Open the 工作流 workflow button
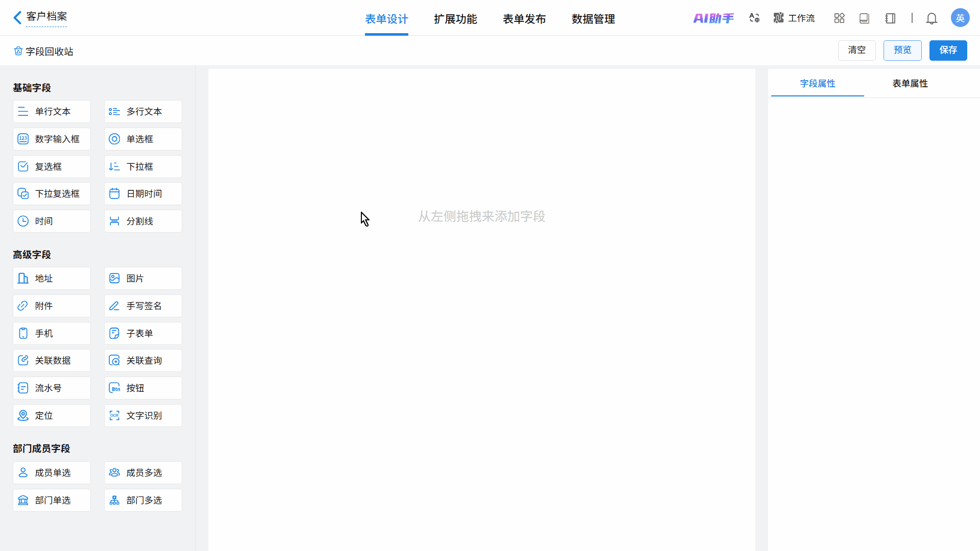 794,18
